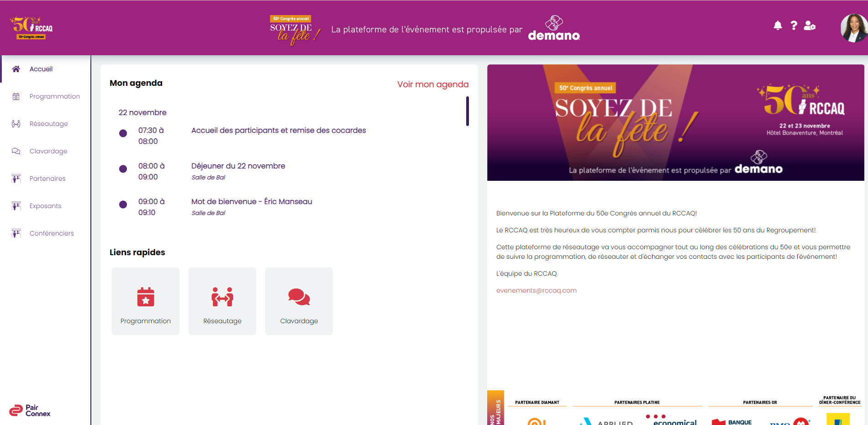Click Accueil home icon in sidebar

16,69
